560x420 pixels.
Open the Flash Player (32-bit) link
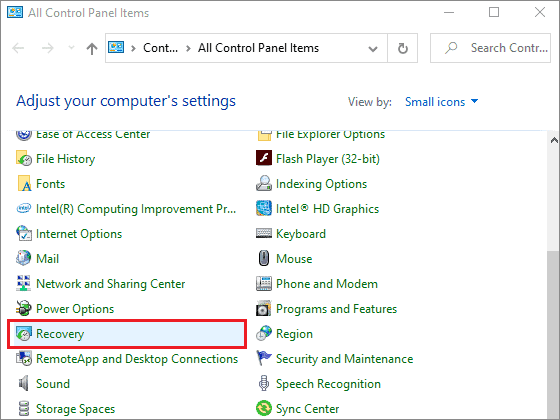pos(328,159)
